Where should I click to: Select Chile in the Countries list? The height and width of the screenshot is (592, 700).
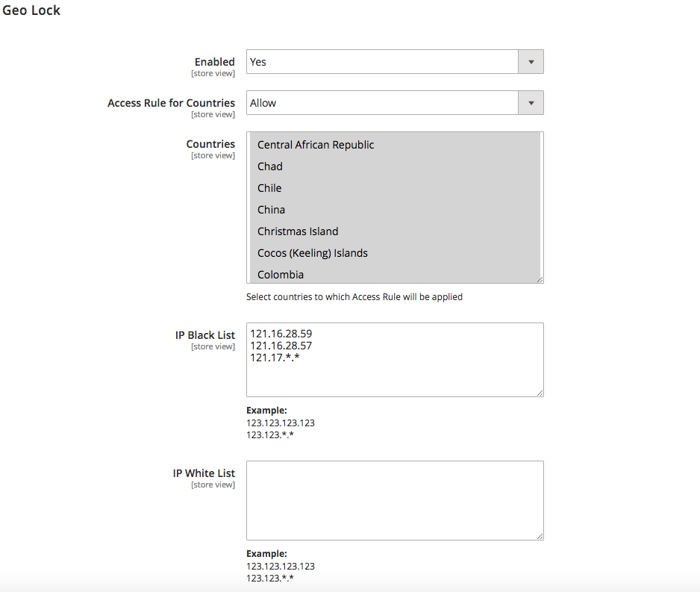coord(395,188)
